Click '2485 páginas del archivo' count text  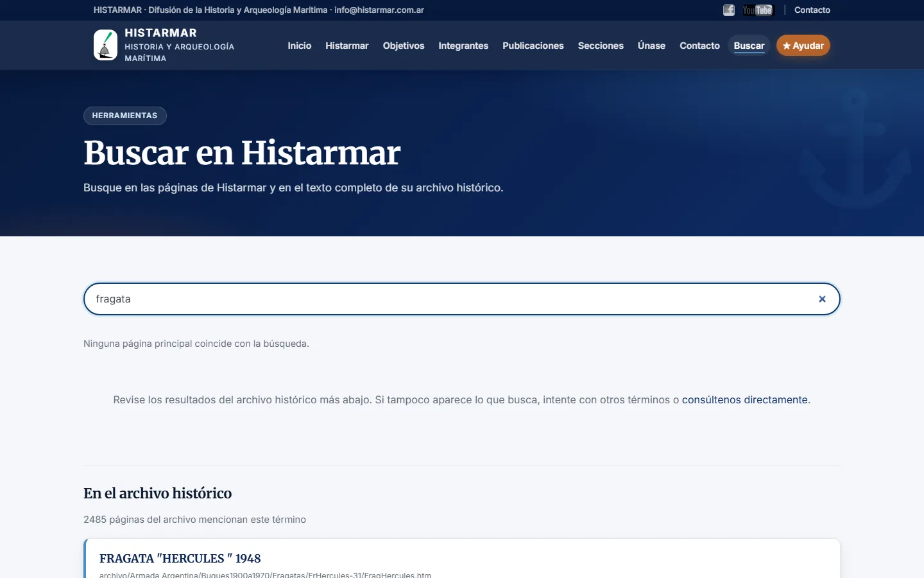195,520
